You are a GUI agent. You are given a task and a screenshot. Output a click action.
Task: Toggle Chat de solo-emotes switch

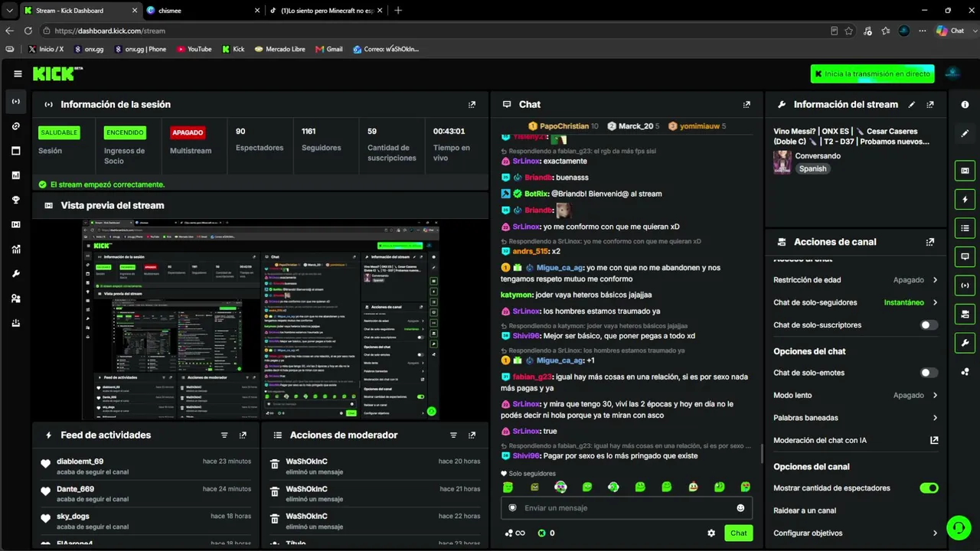pos(929,373)
